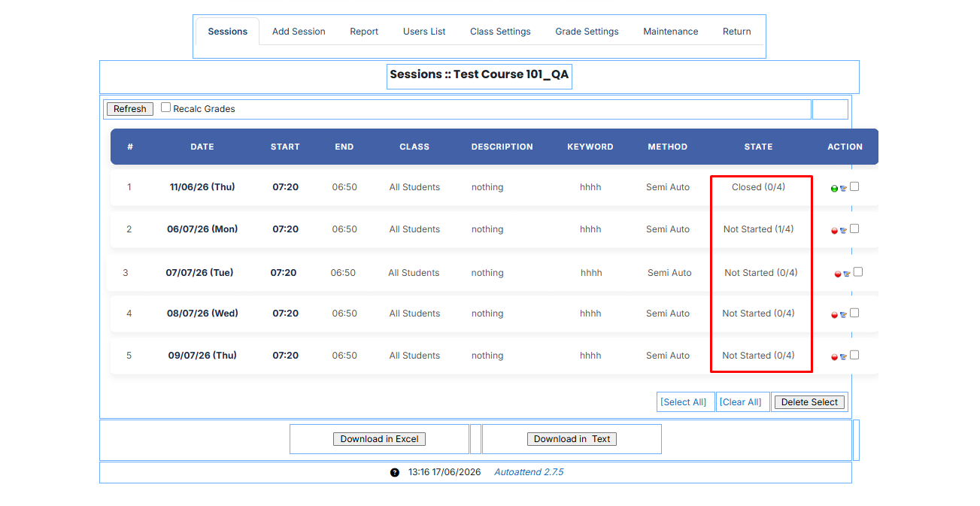Click the date 07/07/26 (Tue)
The image size is (980, 506).
tap(199, 273)
